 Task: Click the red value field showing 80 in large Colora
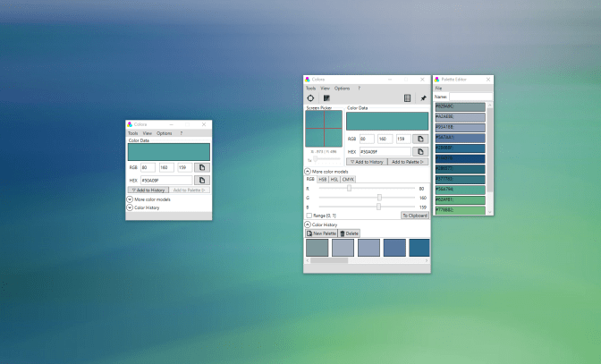(x=367, y=139)
